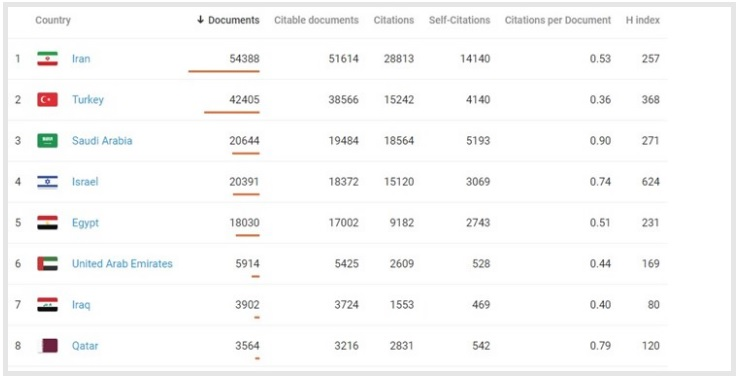Open the Israel country link
740x377 pixels.
[x=85, y=182]
